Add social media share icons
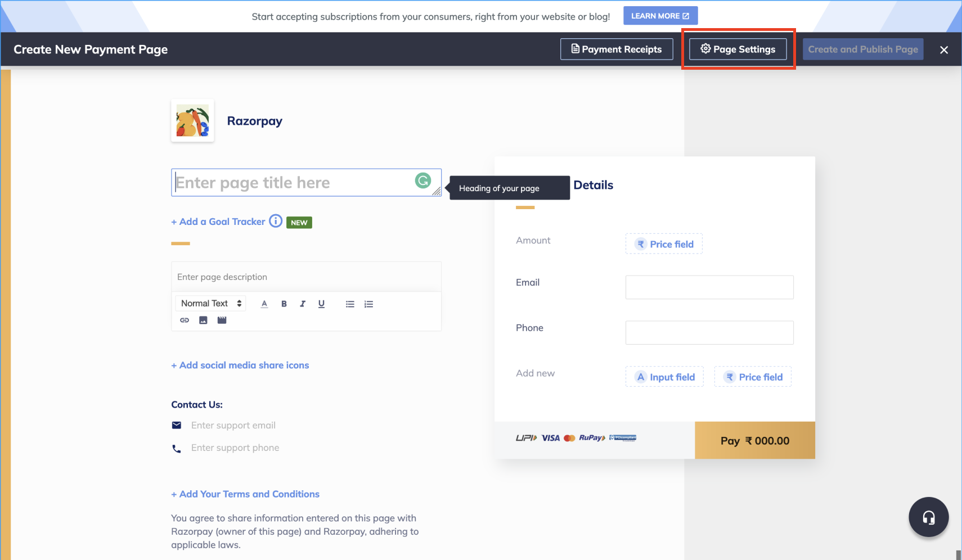Screen dimensions: 962x560 pyautogui.click(x=240, y=365)
